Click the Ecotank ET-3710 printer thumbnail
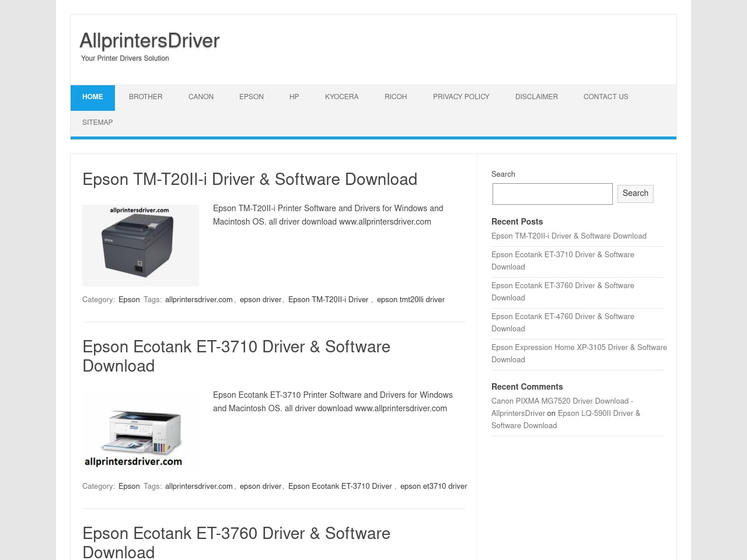747x560 pixels. click(141, 432)
